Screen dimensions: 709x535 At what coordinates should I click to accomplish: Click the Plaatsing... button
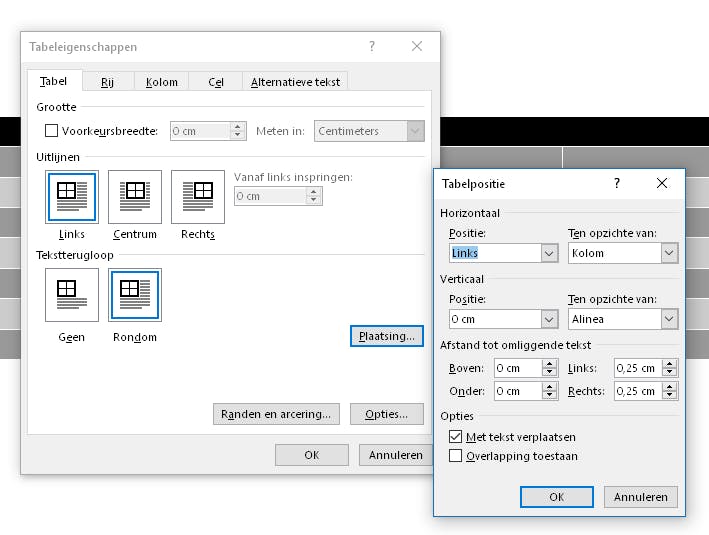pos(387,336)
